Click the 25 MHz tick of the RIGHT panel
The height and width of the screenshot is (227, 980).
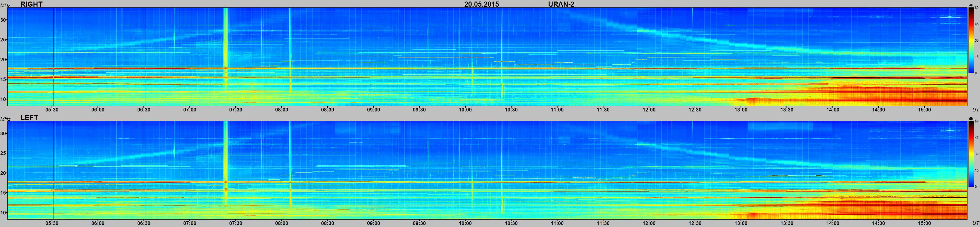point(3,40)
